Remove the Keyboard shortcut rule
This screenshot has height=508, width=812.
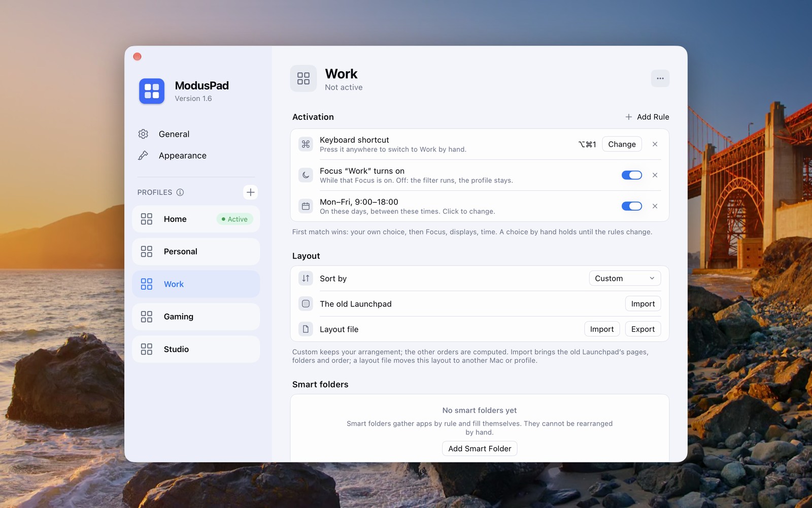pyautogui.click(x=655, y=144)
